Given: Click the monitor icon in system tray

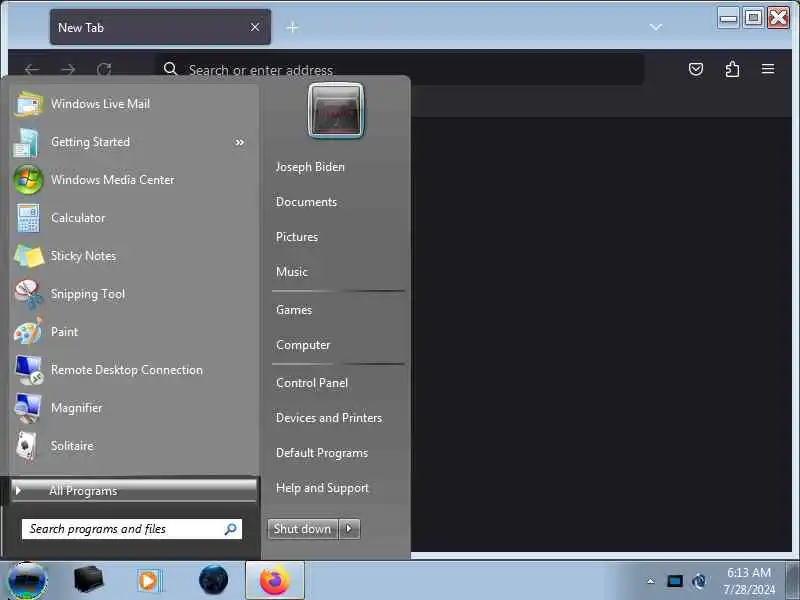Looking at the screenshot, I should 674,581.
